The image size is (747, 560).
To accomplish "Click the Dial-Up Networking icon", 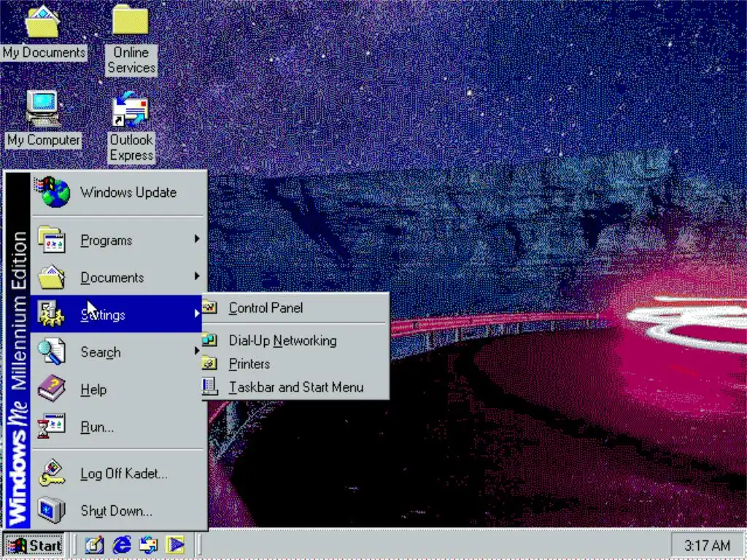I will pos(209,340).
